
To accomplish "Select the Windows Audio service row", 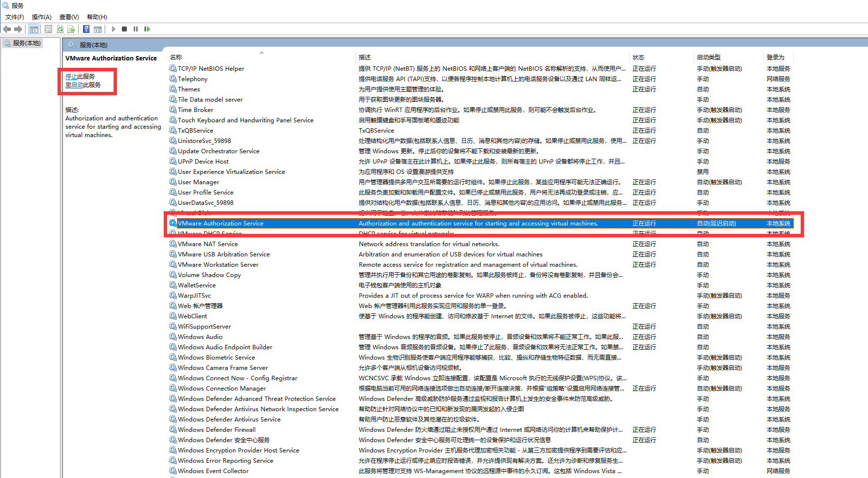I will pyautogui.click(x=200, y=337).
